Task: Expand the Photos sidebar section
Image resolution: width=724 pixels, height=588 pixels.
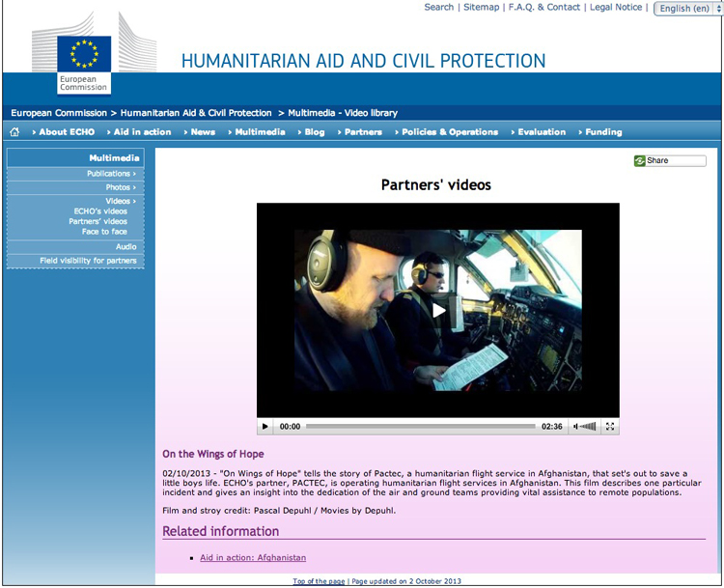Action: [x=120, y=187]
